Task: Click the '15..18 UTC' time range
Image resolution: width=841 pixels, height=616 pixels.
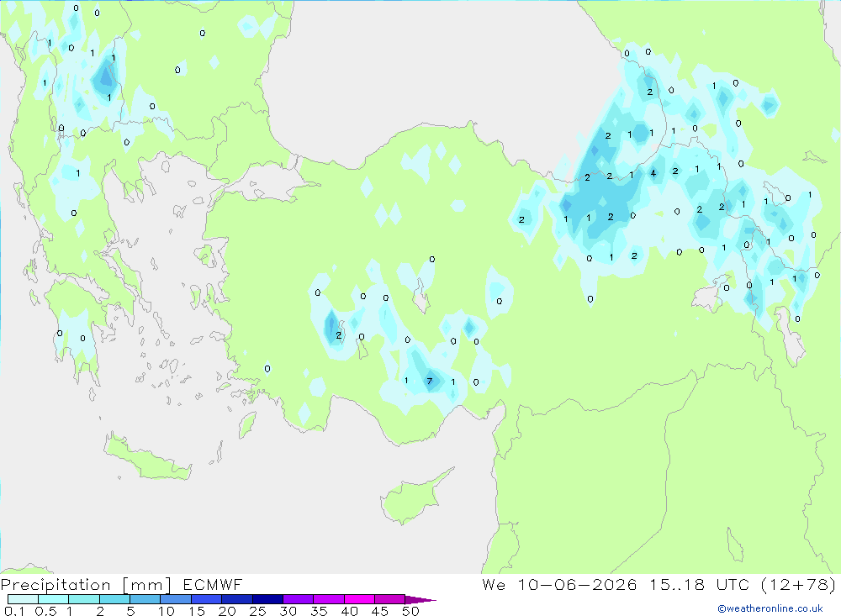Action: point(700,585)
